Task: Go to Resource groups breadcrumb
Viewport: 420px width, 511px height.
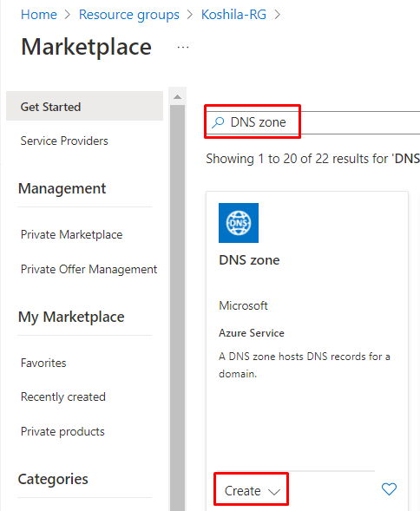Action: coord(129,15)
